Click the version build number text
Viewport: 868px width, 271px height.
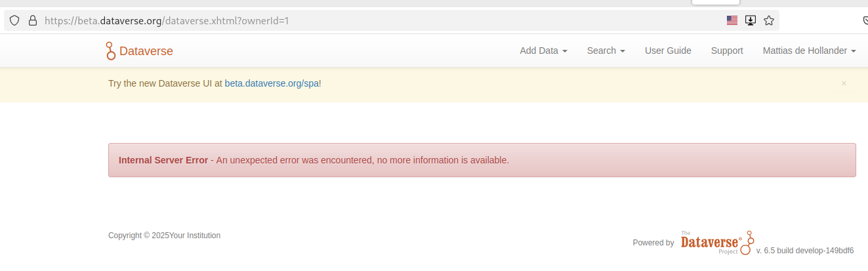tap(804, 251)
